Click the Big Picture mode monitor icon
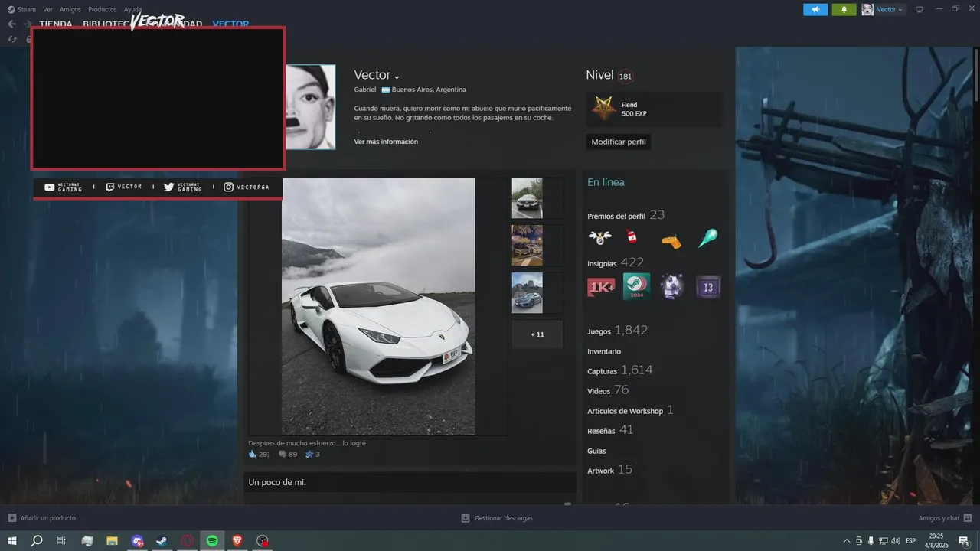Screen dimensions: 980x551 point(920,9)
